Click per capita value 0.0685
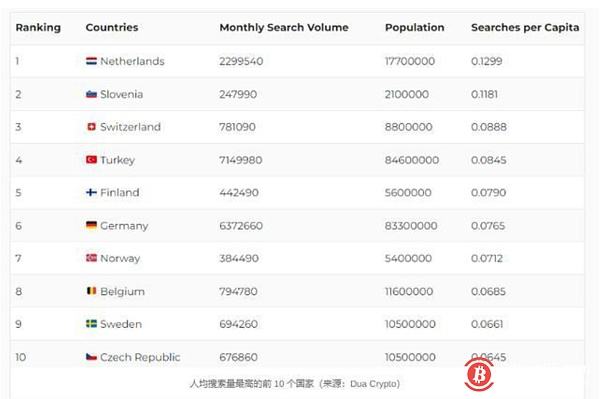600x399 pixels. click(x=488, y=292)
